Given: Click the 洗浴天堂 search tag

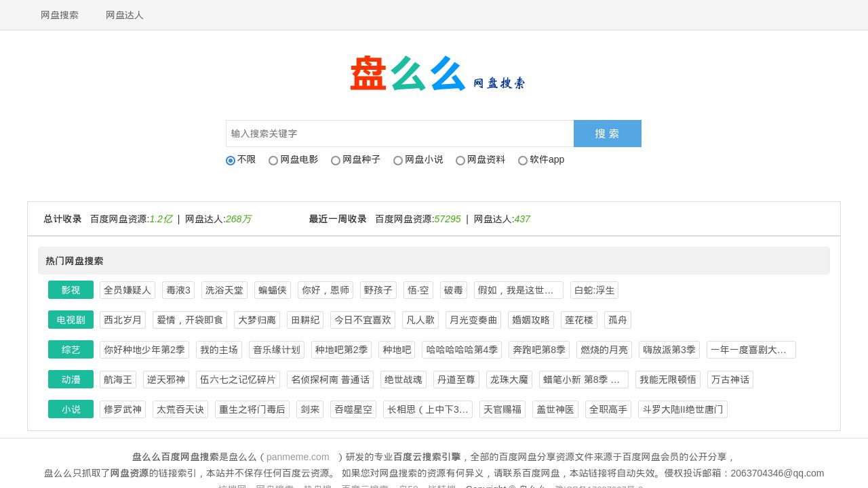Looking at the screenshot, I should coord(224,290).
